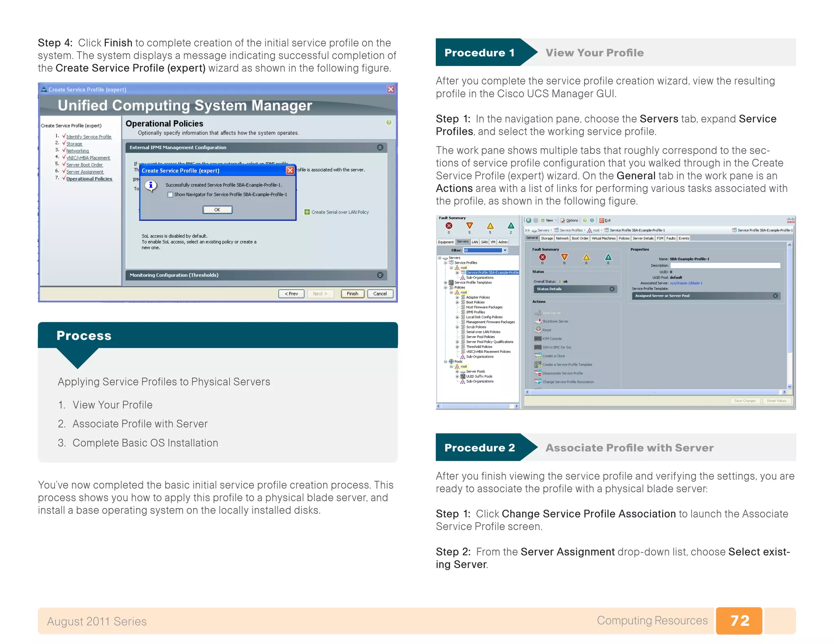Expand the Adapter Policies tree node
834x644 pixels.
tap(457, 297)
